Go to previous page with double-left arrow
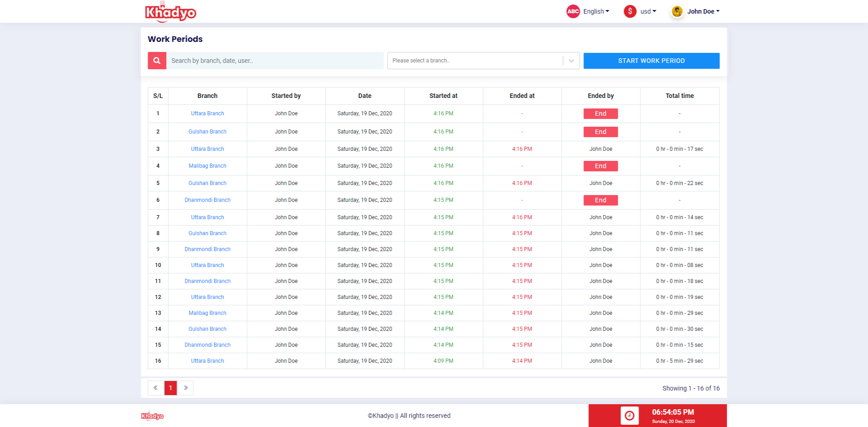The image size is (868, 427). click(x=156, y=388)
